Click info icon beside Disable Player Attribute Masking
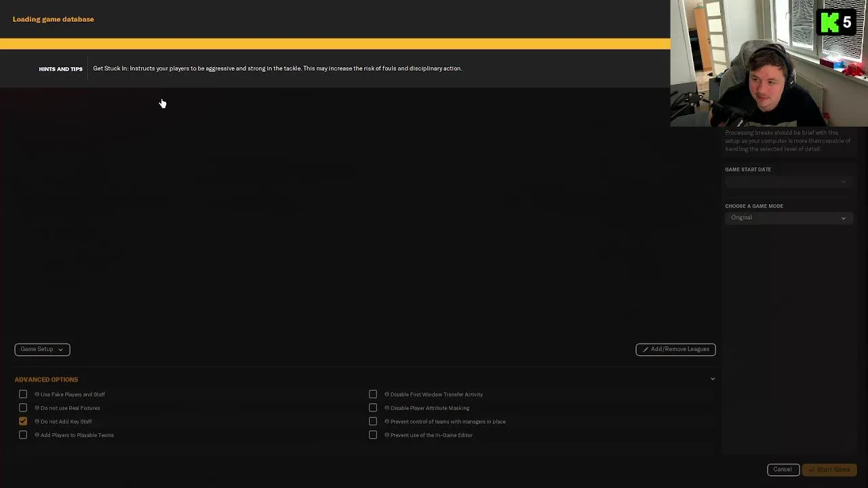The height and width of the screenshot is (488, 868). (387, 408)
